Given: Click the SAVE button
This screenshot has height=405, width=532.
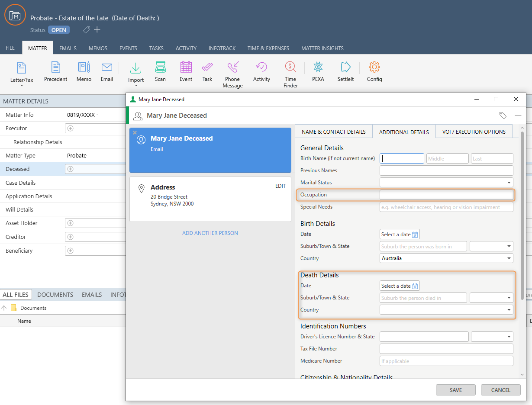Looking at the screenshot, I should point(455,390).
